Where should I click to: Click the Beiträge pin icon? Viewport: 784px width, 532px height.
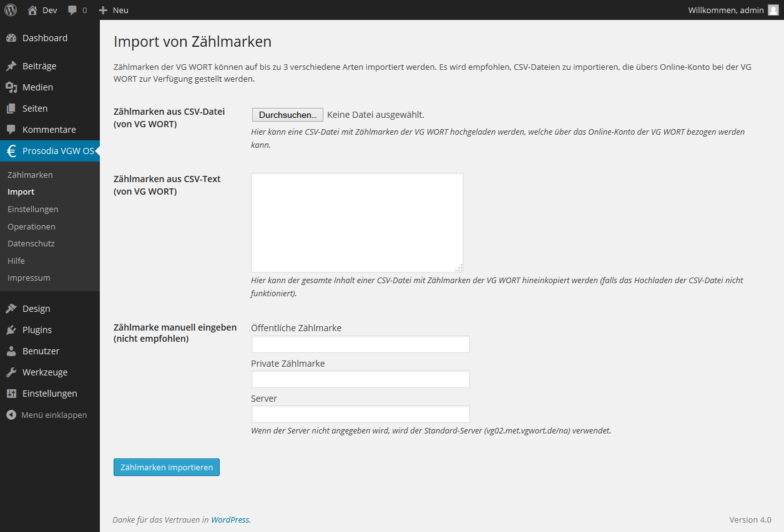click(x=11, y=66)
